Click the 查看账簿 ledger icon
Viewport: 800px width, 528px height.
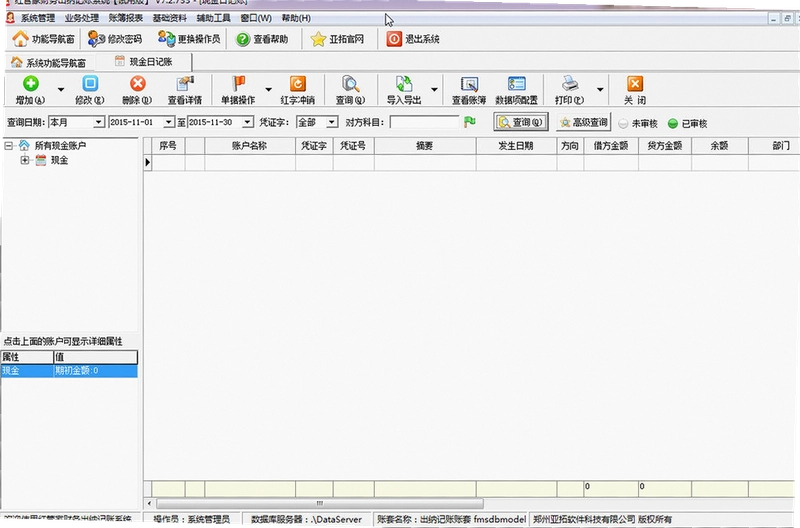pyautogui.click(x=469, y=84)
